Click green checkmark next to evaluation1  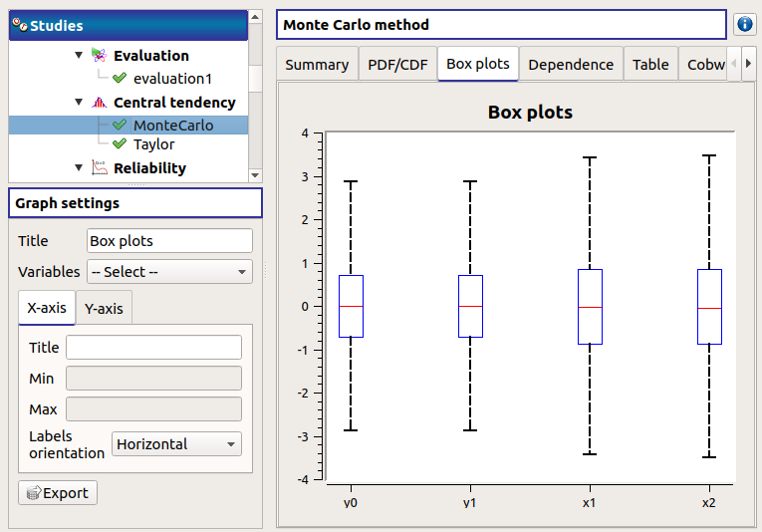[120, 79]
